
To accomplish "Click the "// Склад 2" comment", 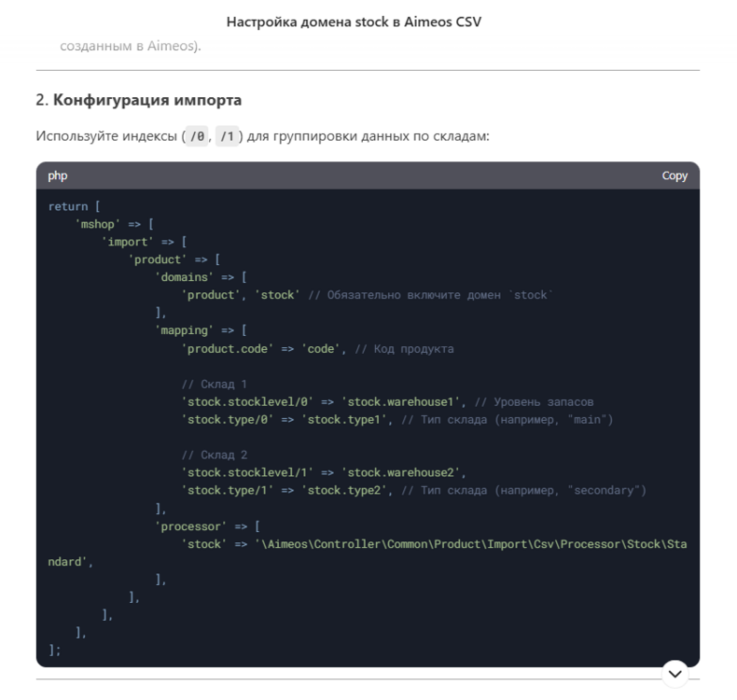I will (x=215, y=455).
